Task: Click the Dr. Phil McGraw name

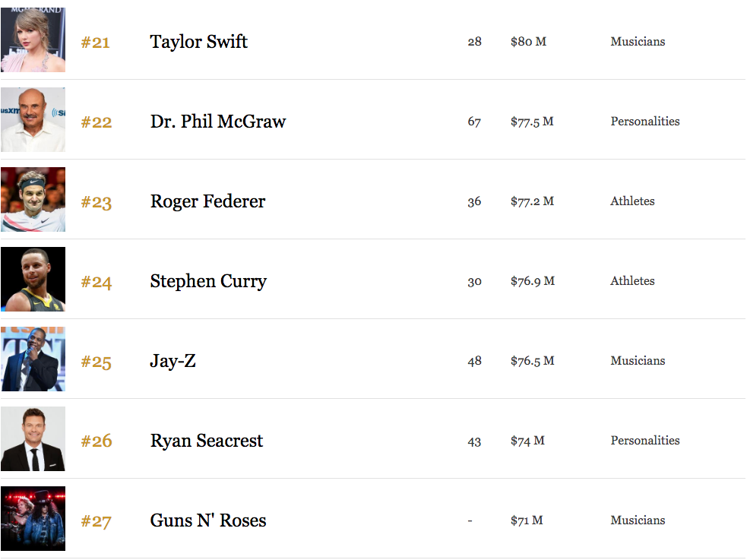Action: pyautogui.click(x=218, y=122)
